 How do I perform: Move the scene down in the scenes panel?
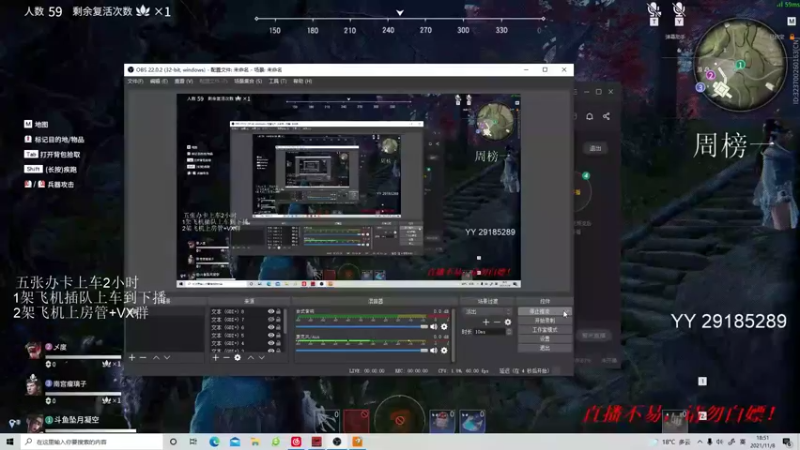pyautogui.click(x=167, y=358)
